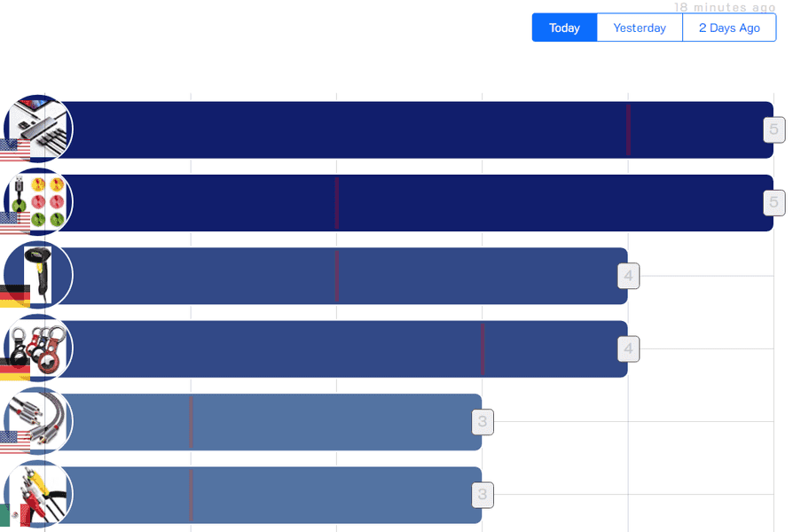Click the USB hub product thumbnail
The height and width of the screenshot is (532, 793).
click(x=40, y=126)
